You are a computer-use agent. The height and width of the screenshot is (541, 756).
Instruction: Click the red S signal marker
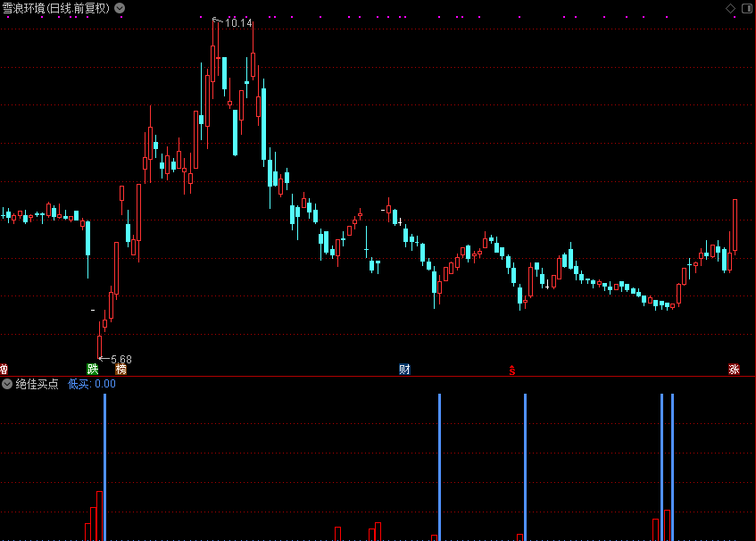pos(512,370)
